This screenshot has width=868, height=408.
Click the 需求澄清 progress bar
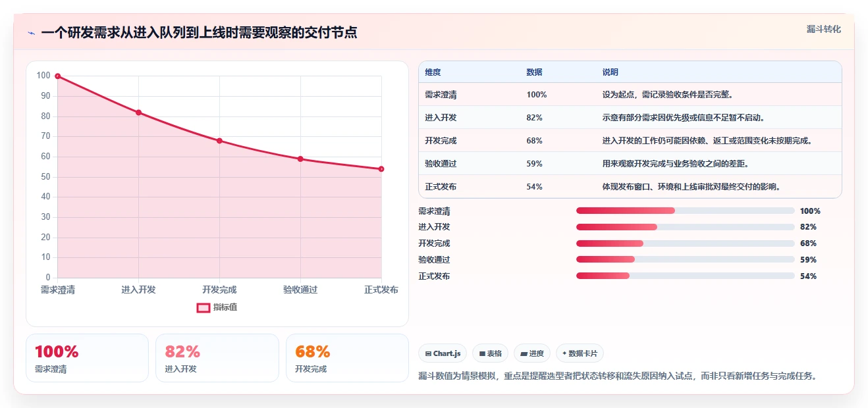coord(686,211)
